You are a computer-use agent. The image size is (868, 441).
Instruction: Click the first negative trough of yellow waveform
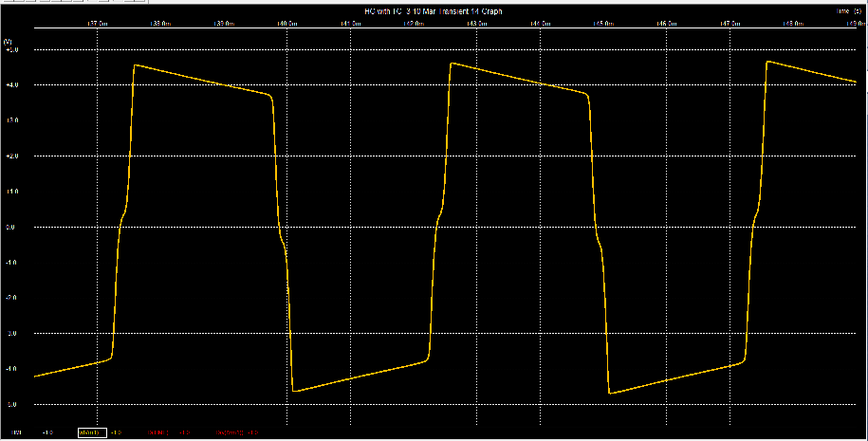point(293,391)
